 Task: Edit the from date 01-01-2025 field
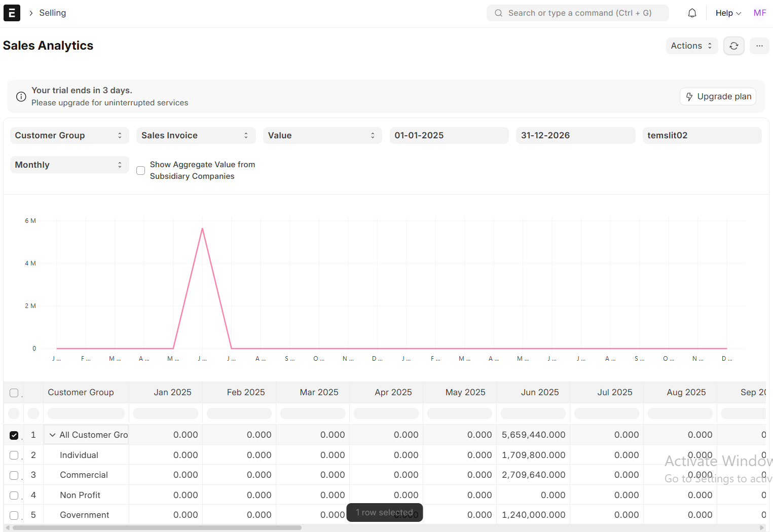click(449, 136)
